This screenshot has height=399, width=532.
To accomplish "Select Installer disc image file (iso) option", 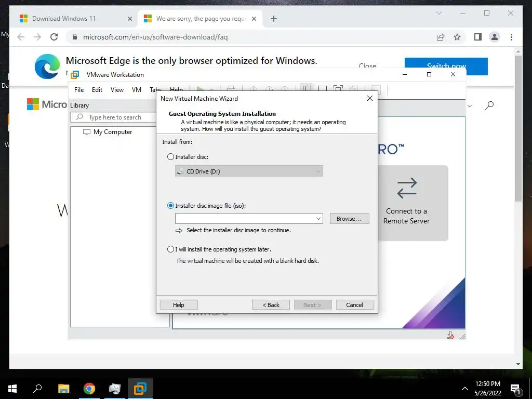I will (170, 206).
